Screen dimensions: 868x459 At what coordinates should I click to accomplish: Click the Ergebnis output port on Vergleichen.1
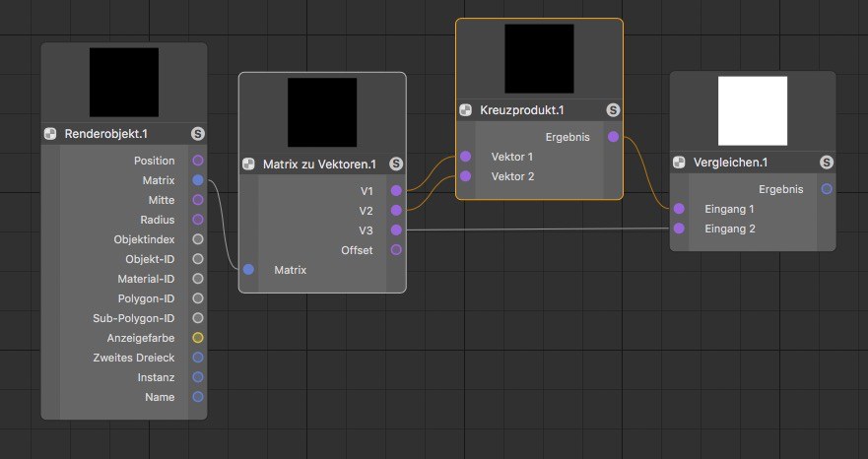(x=827, y=189)
